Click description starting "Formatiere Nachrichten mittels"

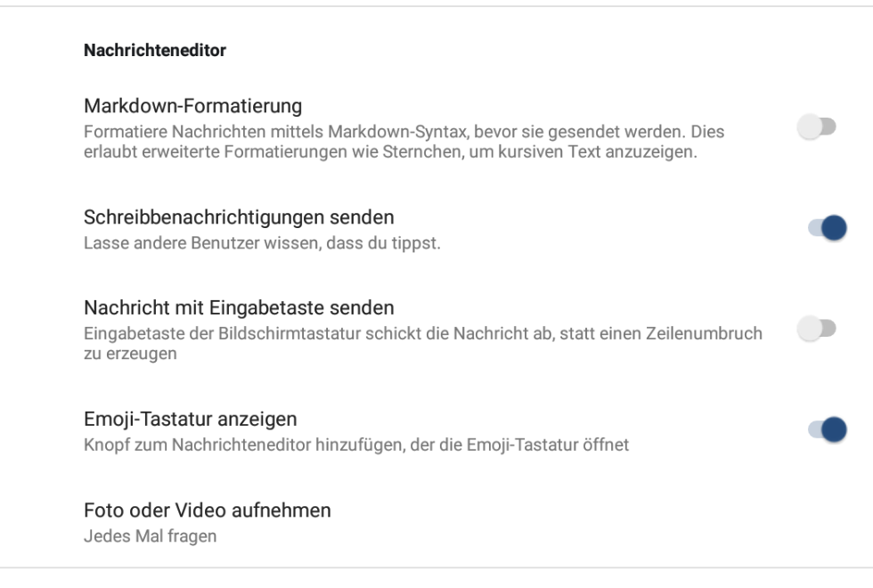(x=404, y=132)
